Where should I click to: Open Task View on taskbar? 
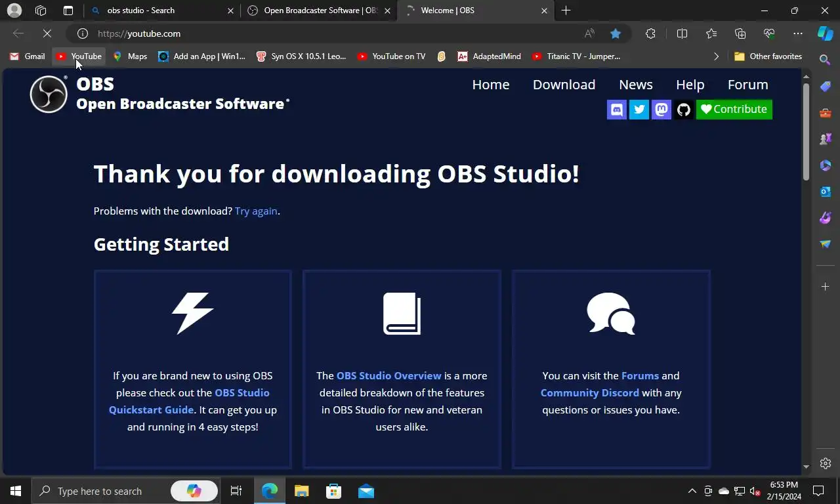(236, 491)
